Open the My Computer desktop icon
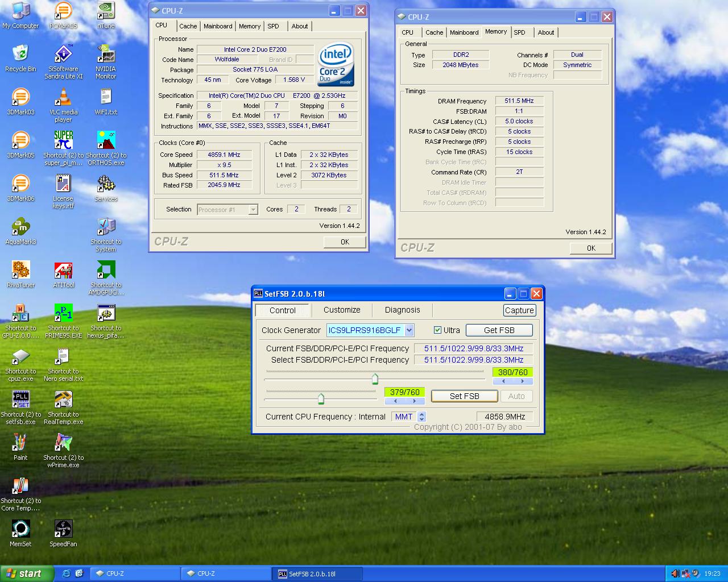Viewport: 728px width, 582px height. click(20, 15)
